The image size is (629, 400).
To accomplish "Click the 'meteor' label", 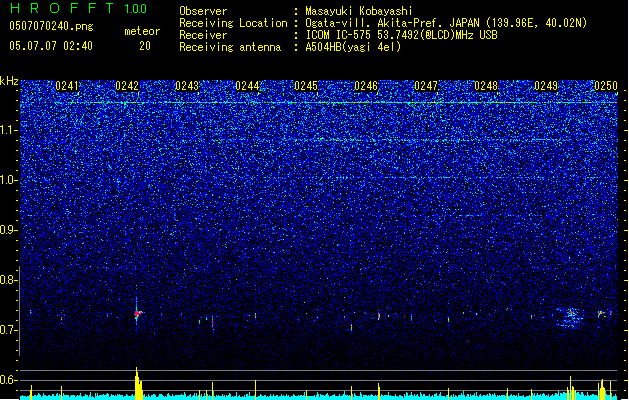I will (x=142, y=31).
